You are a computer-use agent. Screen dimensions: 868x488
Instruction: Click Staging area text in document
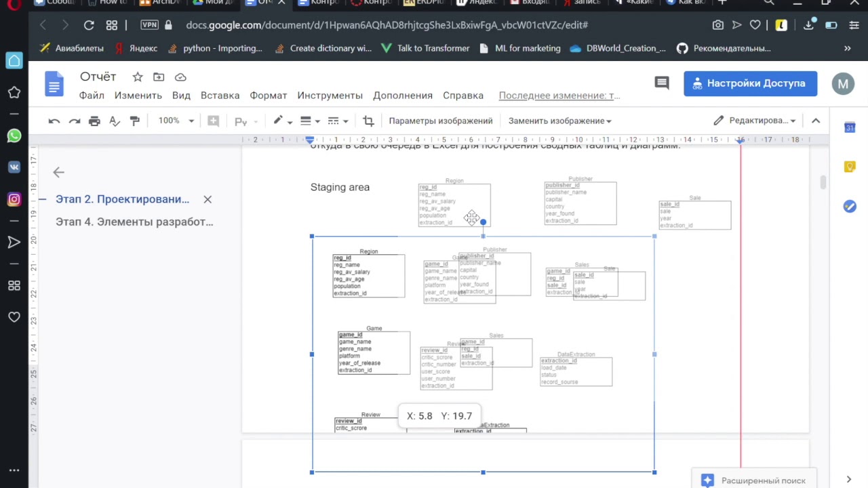tap(340, 187)
